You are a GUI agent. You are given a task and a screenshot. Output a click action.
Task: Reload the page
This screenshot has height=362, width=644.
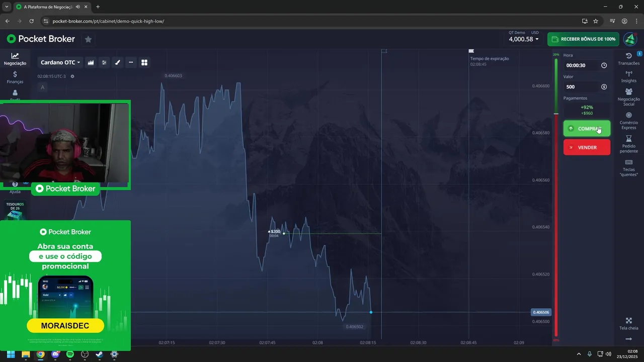pyautogui.click(x=32, y=21)
